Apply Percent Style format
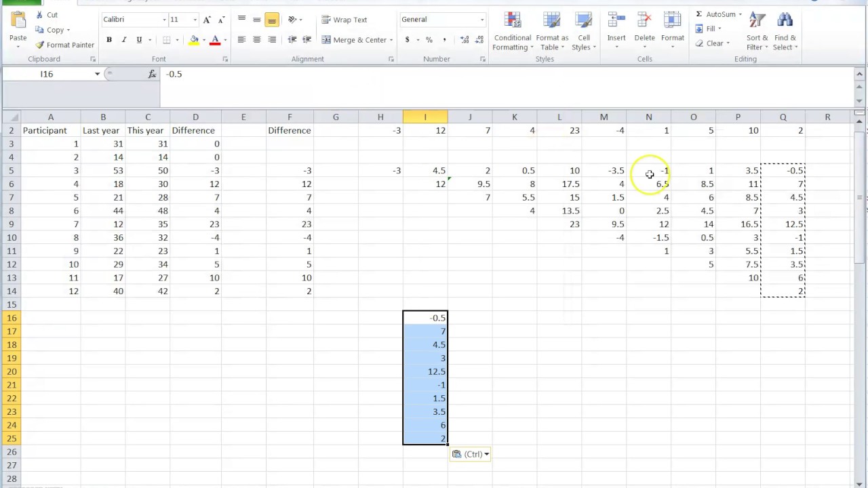Image resolution: width=868 pixels, height=488 pixels. 429,40
